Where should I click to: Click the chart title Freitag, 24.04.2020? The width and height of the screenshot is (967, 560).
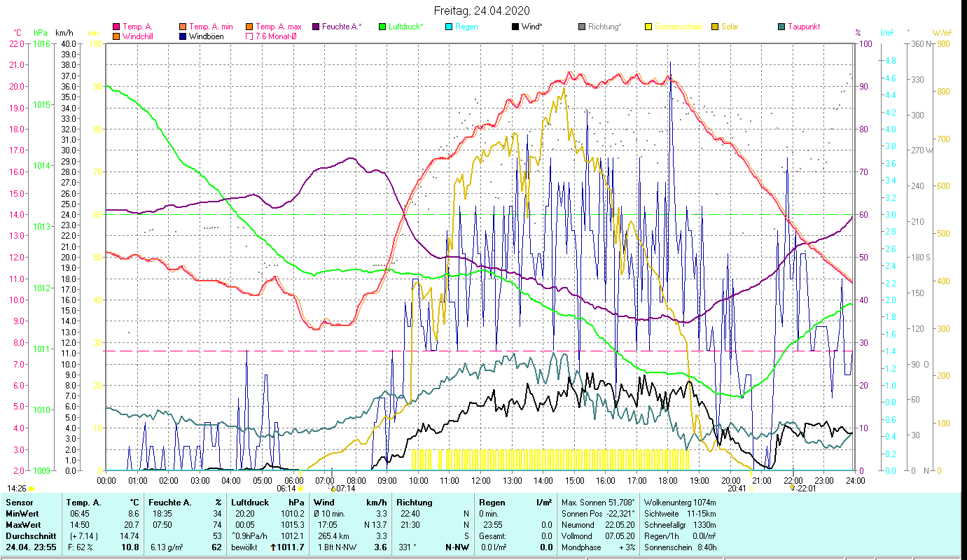(x=482, y=10)
